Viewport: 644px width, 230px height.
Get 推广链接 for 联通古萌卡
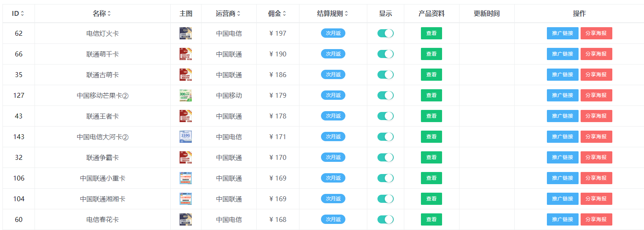click(x=562, y=75)
